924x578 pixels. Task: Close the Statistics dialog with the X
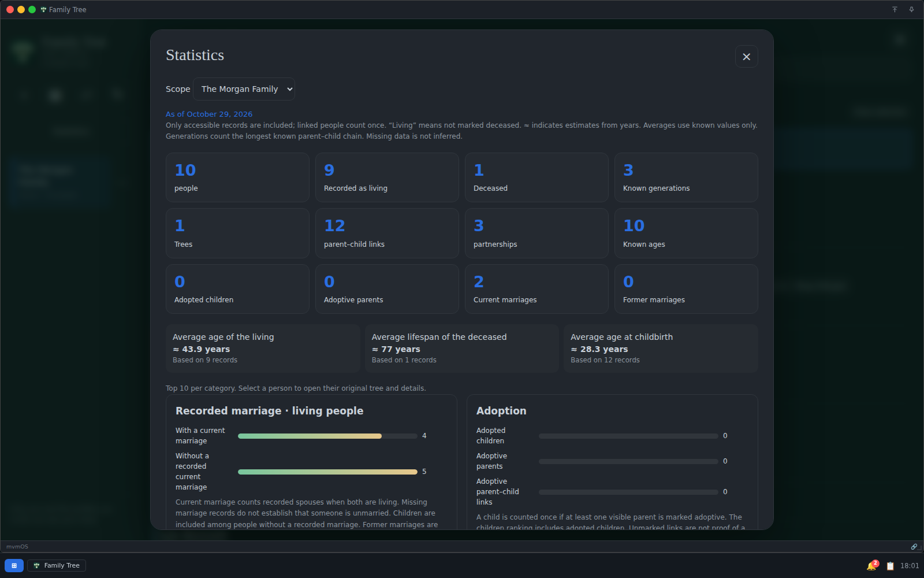[x=746, y=57]
